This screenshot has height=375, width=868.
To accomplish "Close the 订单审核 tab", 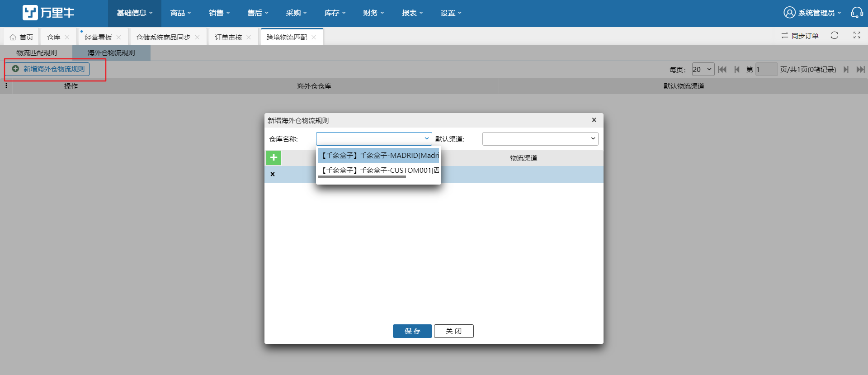I will [x=249, y=38].
